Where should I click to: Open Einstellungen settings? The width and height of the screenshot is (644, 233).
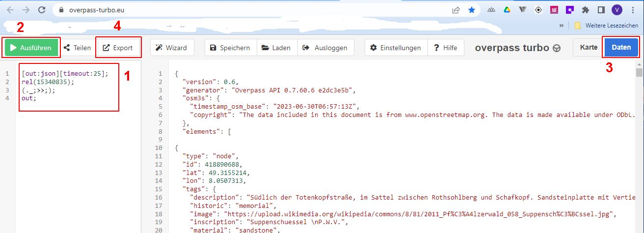396,48
